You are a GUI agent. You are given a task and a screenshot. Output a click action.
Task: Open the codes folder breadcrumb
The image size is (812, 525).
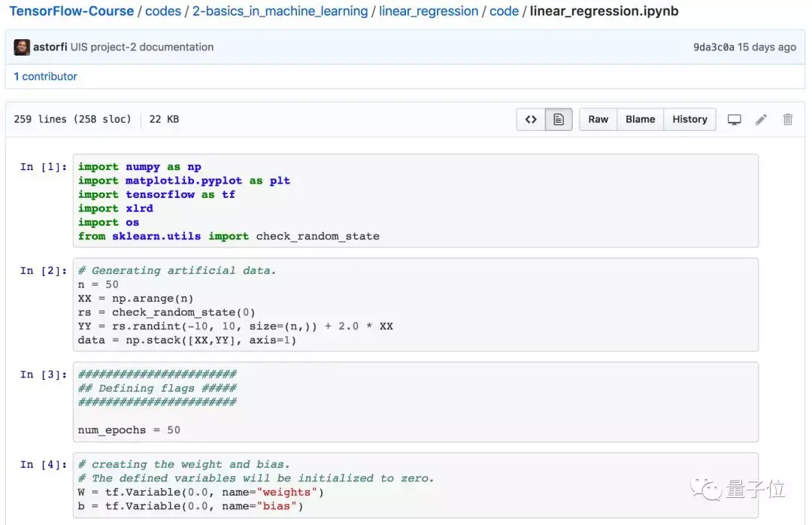click(x=163, y=11)
